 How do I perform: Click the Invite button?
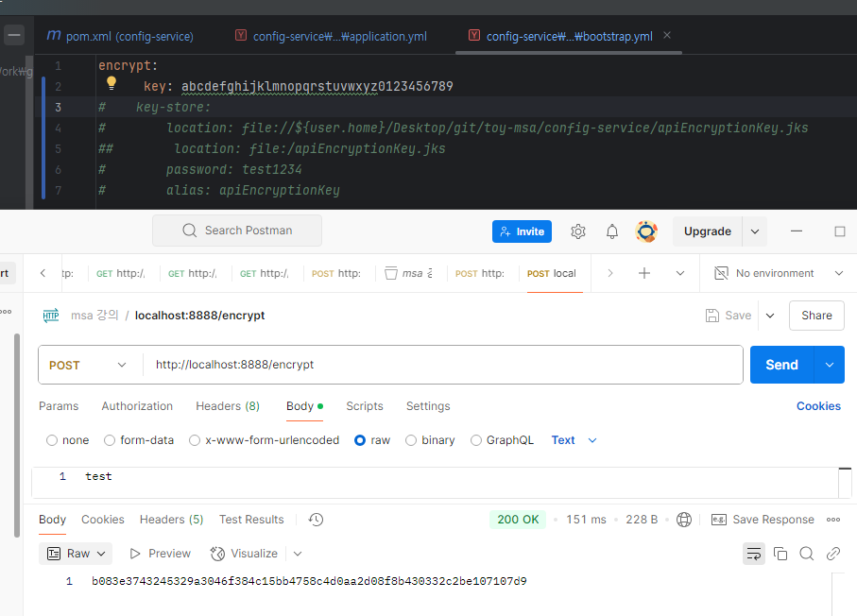(x=522, y=231)
